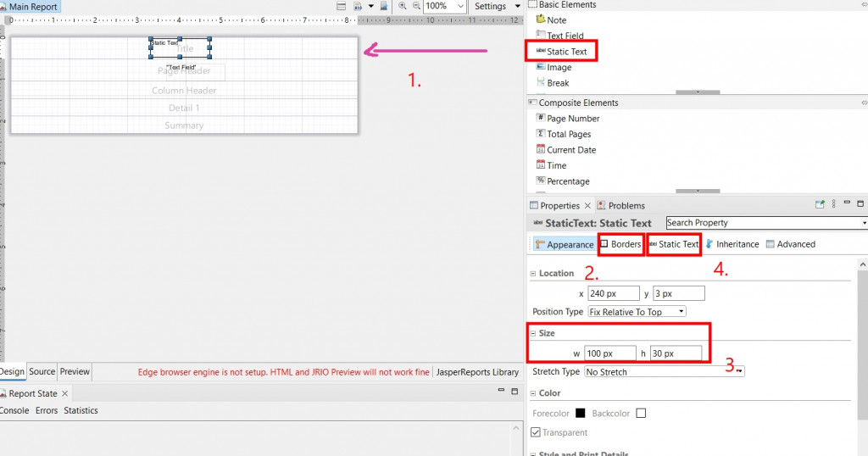Toggle the Transparent checkbox

pos(536,432)
